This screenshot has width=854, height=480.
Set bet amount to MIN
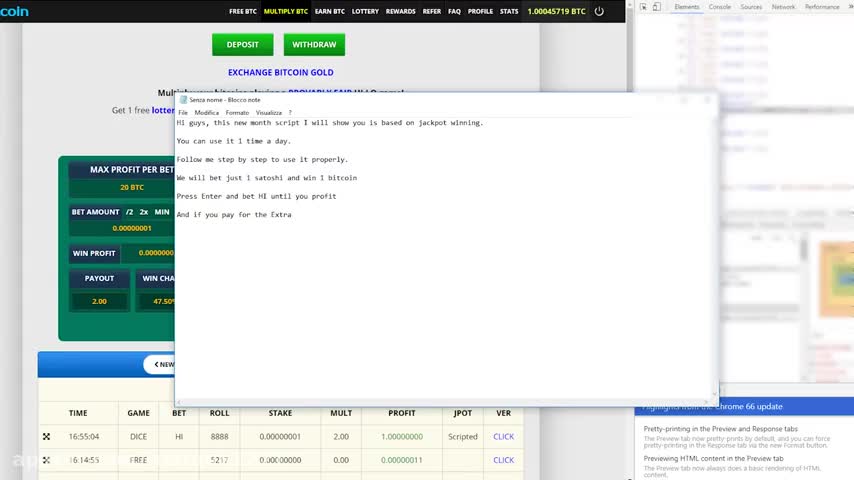pyautogui.click(x=162, y=212)
